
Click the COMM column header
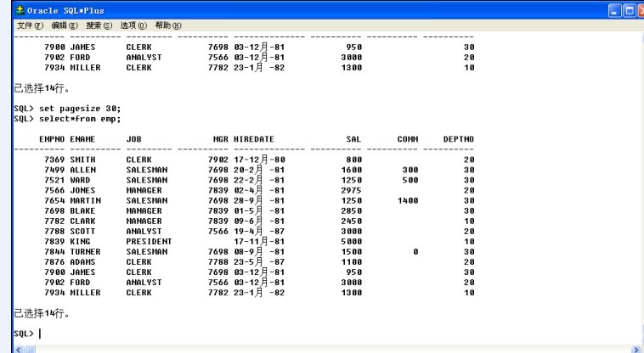tap(408, 139)
